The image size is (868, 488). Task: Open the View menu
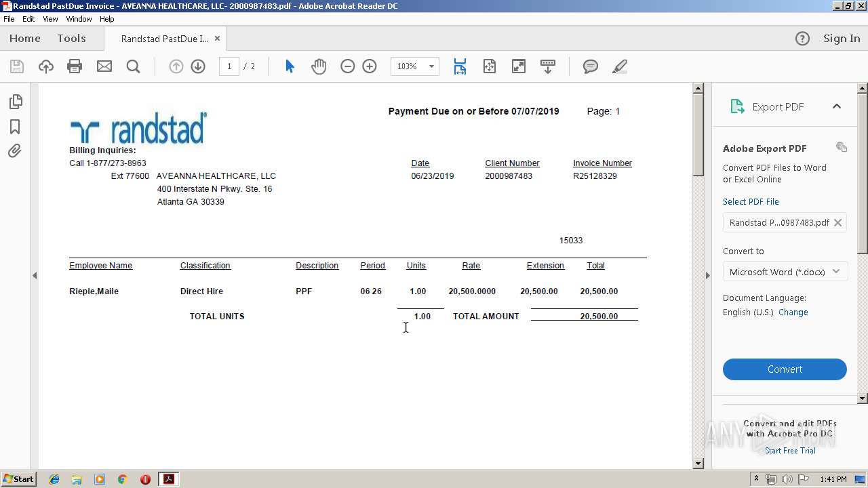tap(50, 19)
